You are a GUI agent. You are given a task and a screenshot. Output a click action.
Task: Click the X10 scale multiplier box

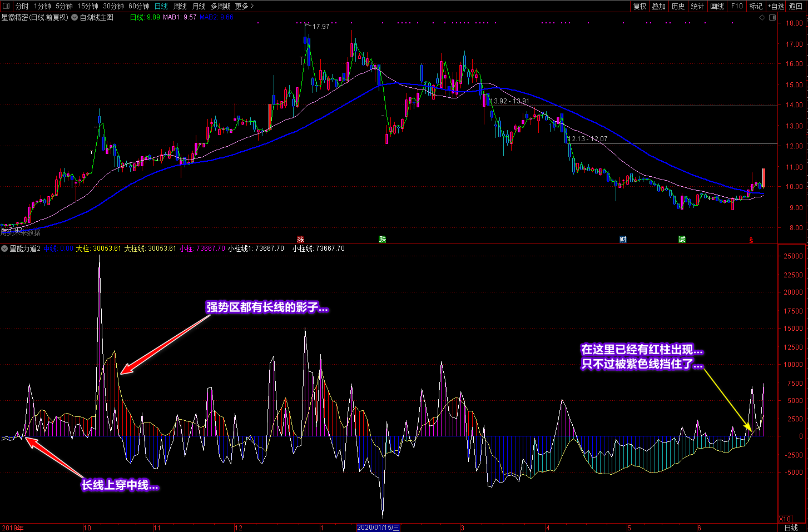click(785, 519)
